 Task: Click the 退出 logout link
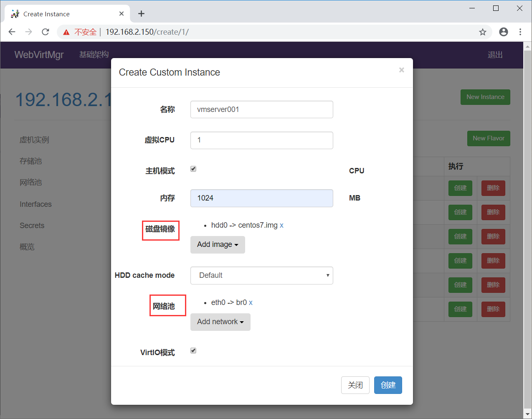click(x=495, y=55)
